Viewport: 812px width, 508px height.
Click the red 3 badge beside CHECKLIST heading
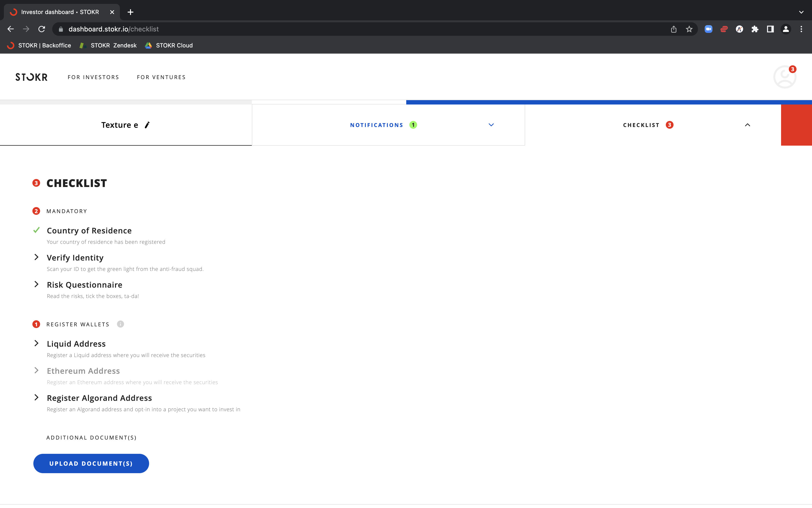36,183
